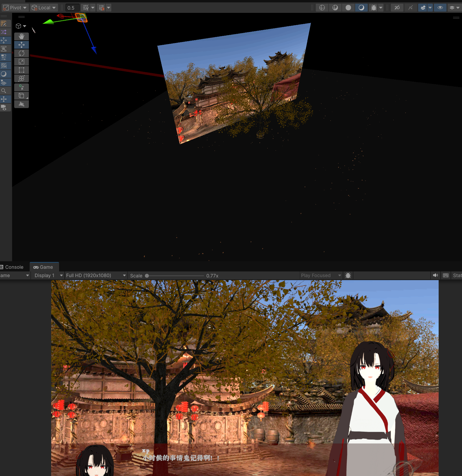The width and height of the screenshot is (462, 476).
Task: Click the purple shuffle arrows overlay icon
Action: tap(4, 32)
